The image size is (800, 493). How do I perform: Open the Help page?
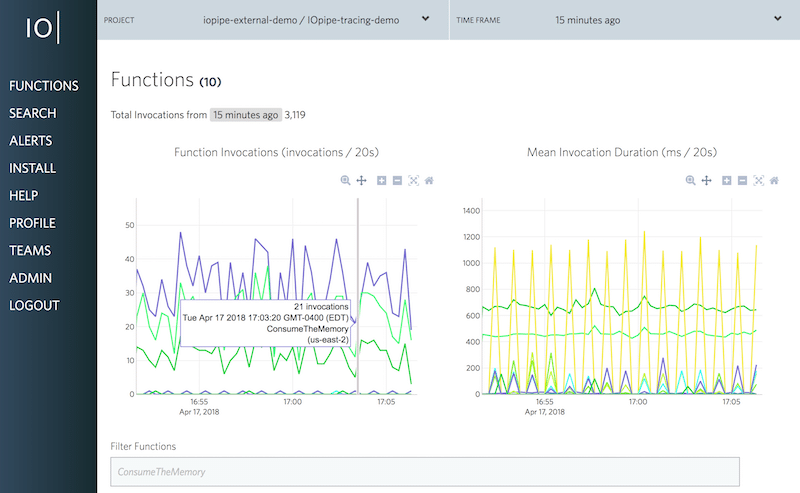[23, 196]
